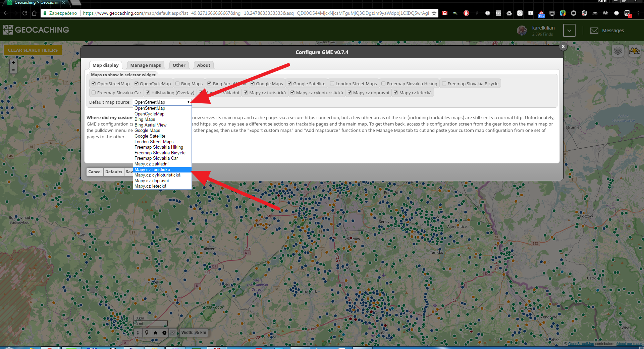Go back with the browser back arrow
The height and width of the screenshot is (349, 644).
point(6,13)
